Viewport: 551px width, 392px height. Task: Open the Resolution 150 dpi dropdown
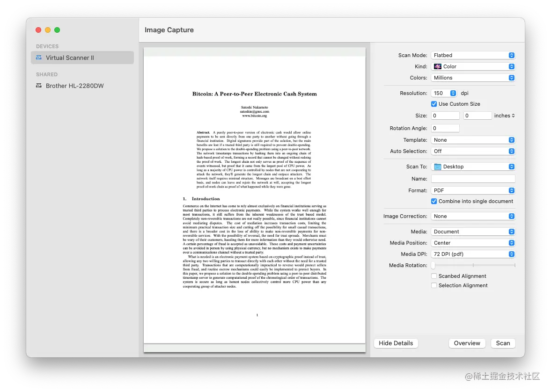444,93
